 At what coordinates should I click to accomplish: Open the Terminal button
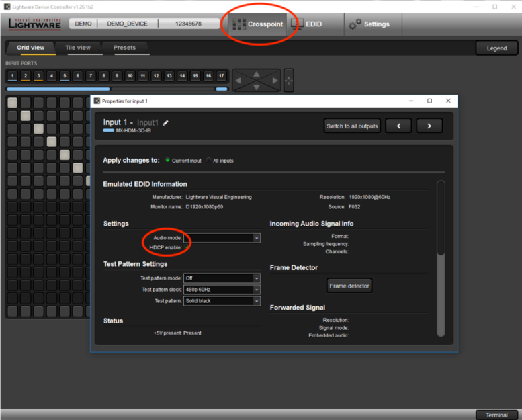click(x=496, y=415)
